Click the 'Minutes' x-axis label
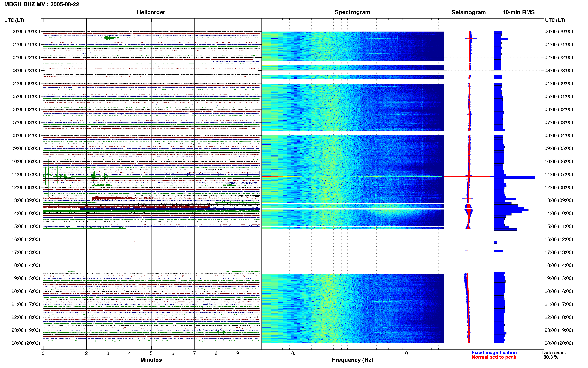This screenshot has height=368, width=588. click(x=151, y=360)
